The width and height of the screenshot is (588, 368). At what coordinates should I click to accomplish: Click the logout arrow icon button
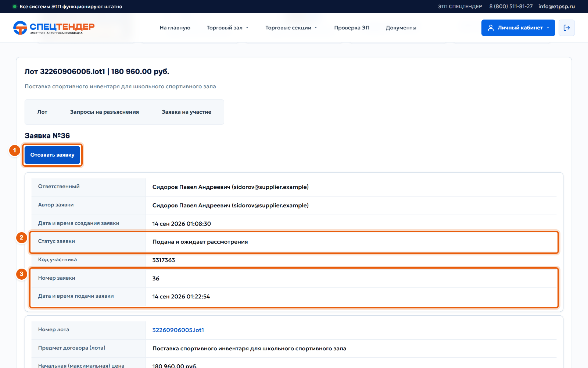click(x=567, y=28)
